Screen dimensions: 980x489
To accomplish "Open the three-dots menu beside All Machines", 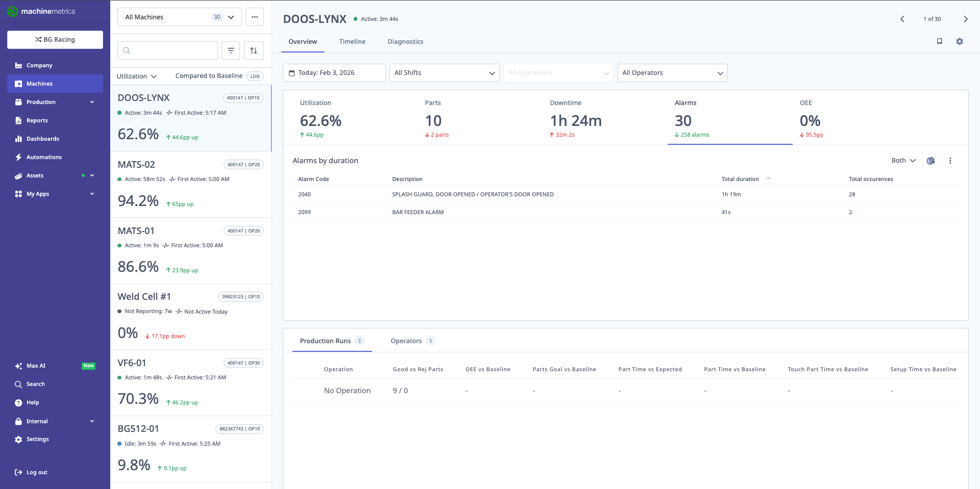I will tap(255, 17).
